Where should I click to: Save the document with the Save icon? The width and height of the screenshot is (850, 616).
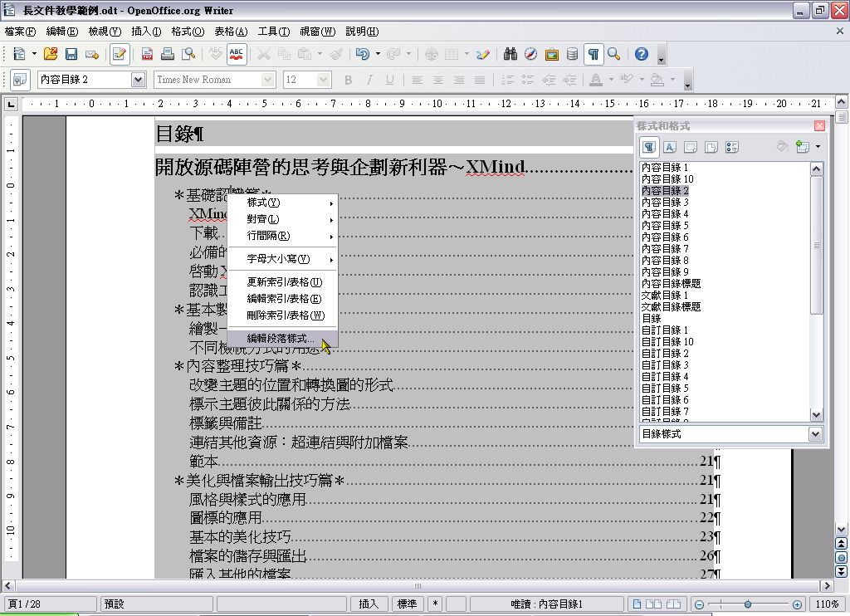click(71, 54)
